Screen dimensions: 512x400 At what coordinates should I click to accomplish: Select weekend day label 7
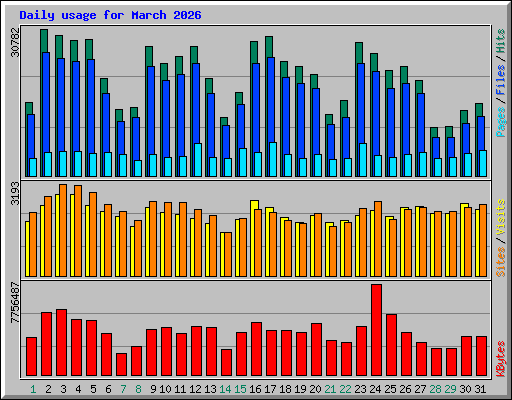(123, 389)
